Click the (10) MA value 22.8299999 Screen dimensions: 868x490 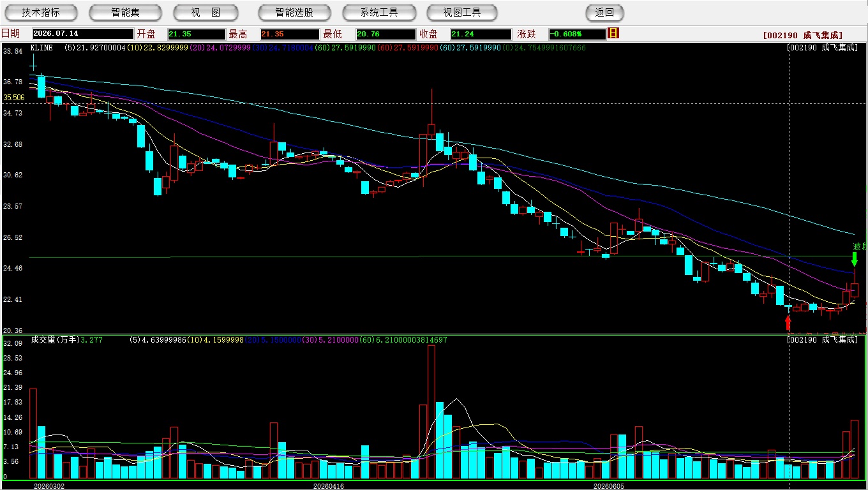(167, 48)
